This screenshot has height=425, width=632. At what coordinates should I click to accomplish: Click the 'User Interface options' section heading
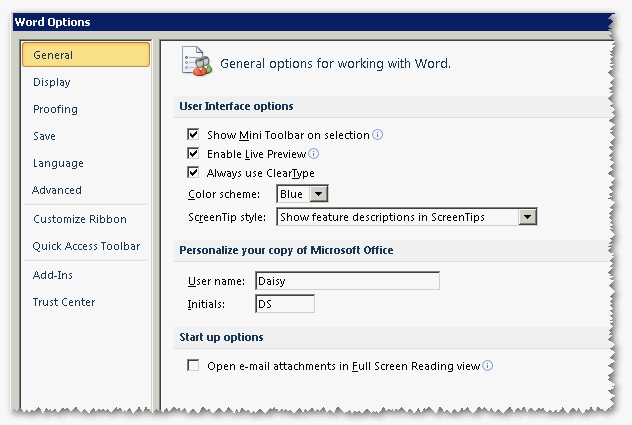236,106
